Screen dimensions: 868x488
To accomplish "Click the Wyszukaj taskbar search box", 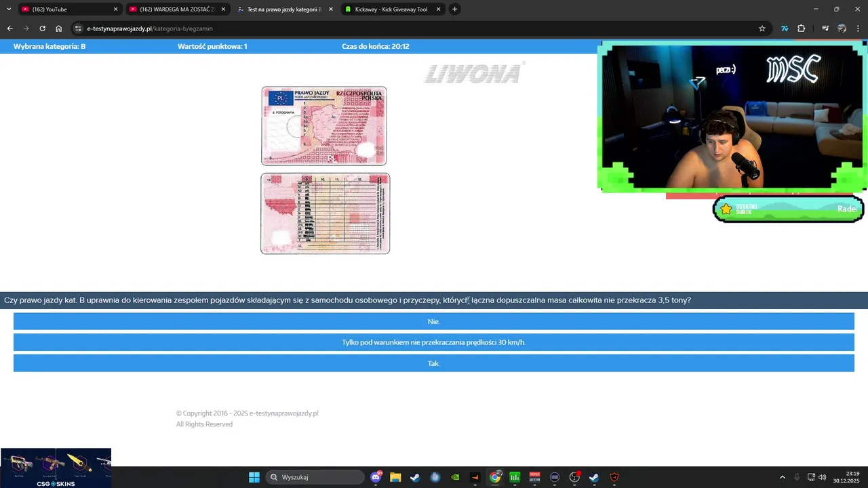I will click(315, 477).
